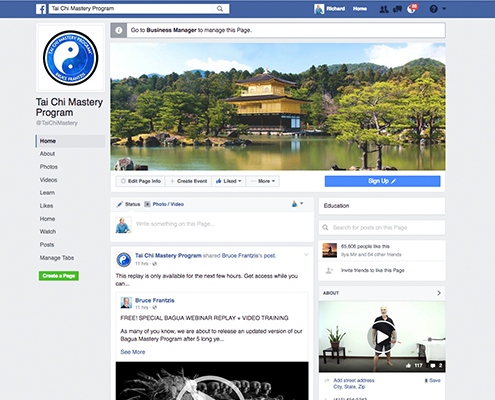Viewport: 495px width, 400px height.
Task: Select Home highlighted in left sidebar
Action: pyautogui.click(x=70, y=141)
